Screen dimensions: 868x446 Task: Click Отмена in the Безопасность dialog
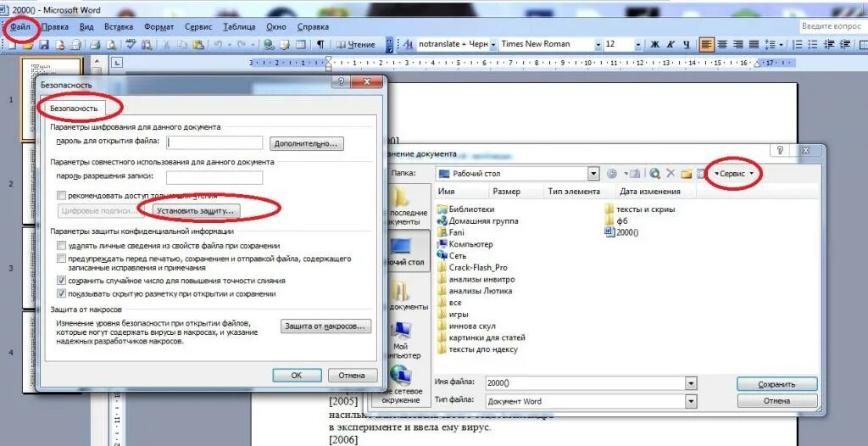click(x=352, y=375)
